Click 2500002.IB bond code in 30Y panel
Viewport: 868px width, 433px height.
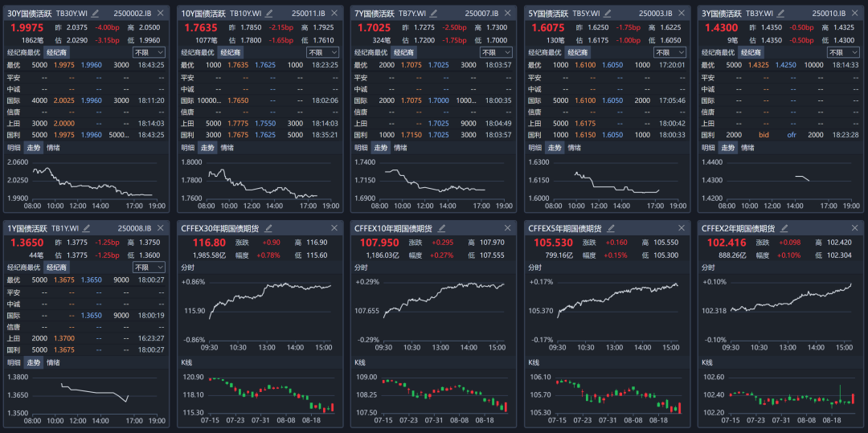pyautogui.click(x=133, y=13)
